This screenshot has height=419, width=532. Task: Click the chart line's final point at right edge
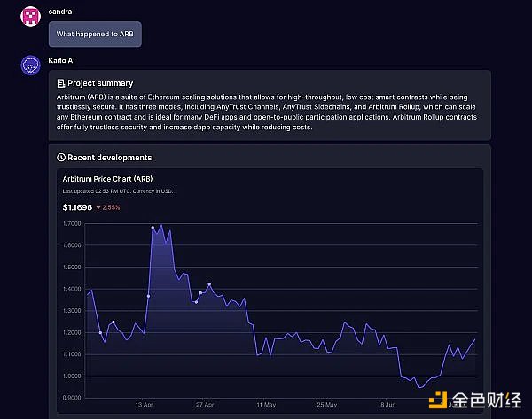point(474,339)
